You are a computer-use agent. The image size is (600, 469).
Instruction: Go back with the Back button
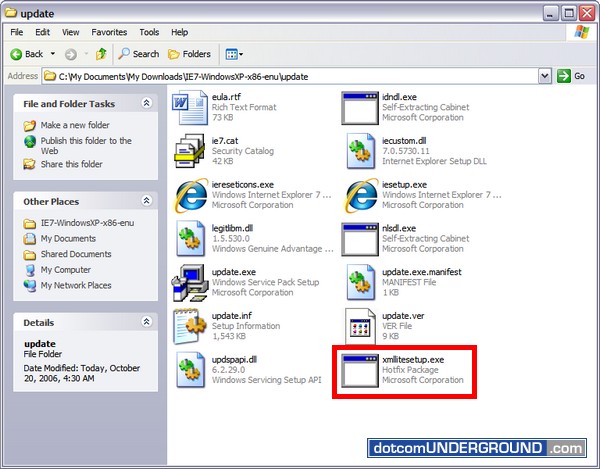27,54
